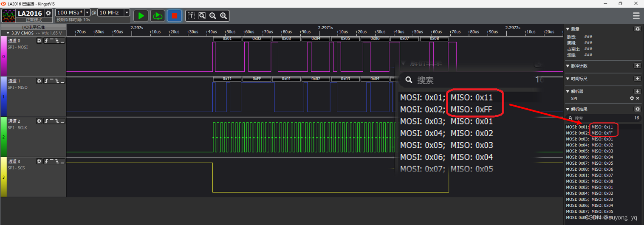Click the I/O电平标准 header
This screenshot has height=225, width=644.
34,27
